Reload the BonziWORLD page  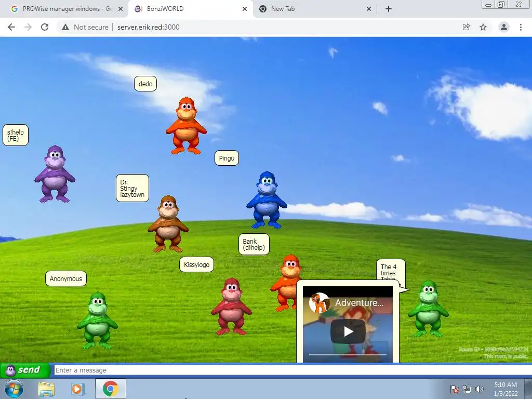coord(45,27)
